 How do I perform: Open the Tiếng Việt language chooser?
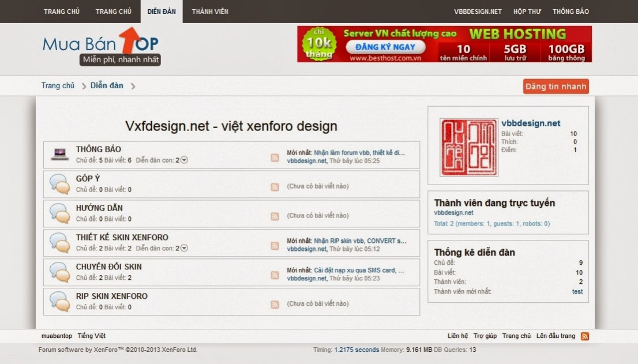point(92,336)
